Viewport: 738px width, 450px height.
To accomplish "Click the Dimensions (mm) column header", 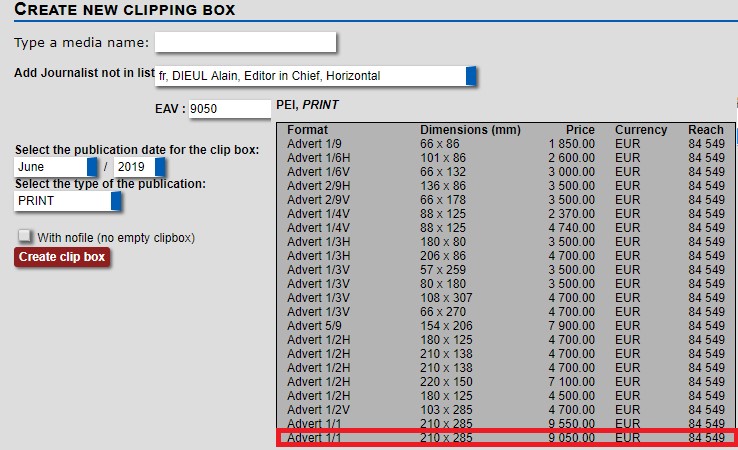I will (470, 130).
